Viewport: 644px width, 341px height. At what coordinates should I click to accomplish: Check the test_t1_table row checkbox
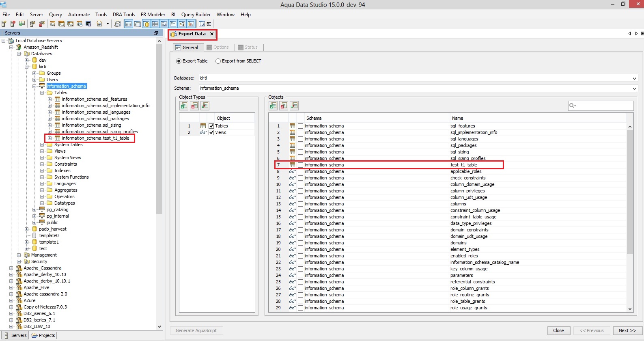click(301, 165)
